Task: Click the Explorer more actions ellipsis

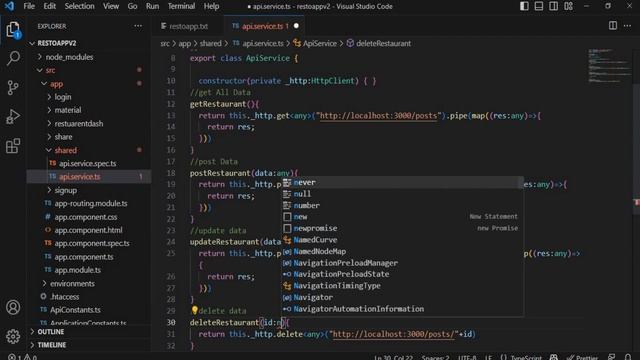Action: pos(138,26)
